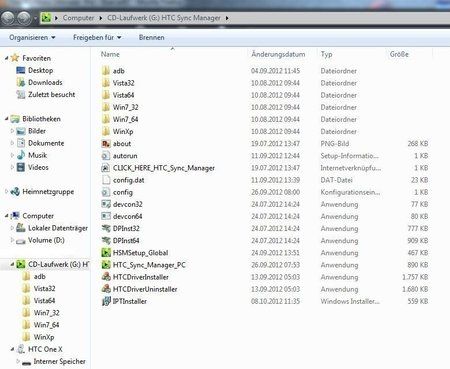Screen dimensions: 450x369
Task: Click the Musik library note icon
Action: pos(21,155)
